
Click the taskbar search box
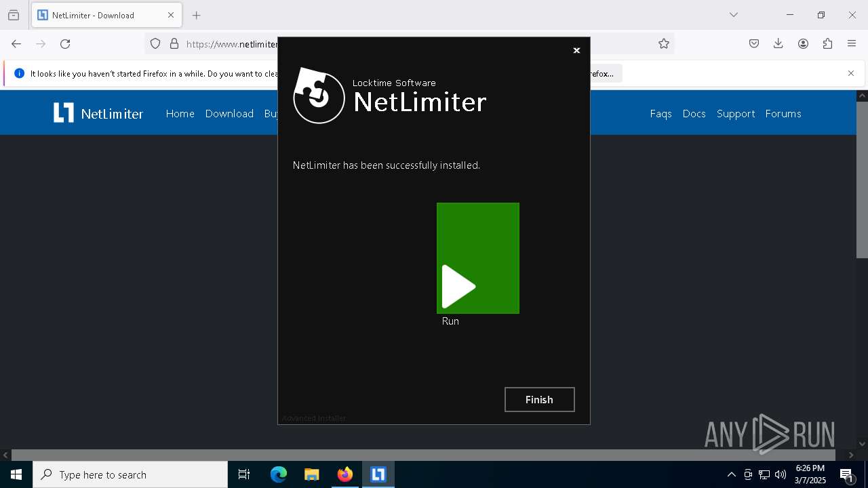(x=130, y=474)
